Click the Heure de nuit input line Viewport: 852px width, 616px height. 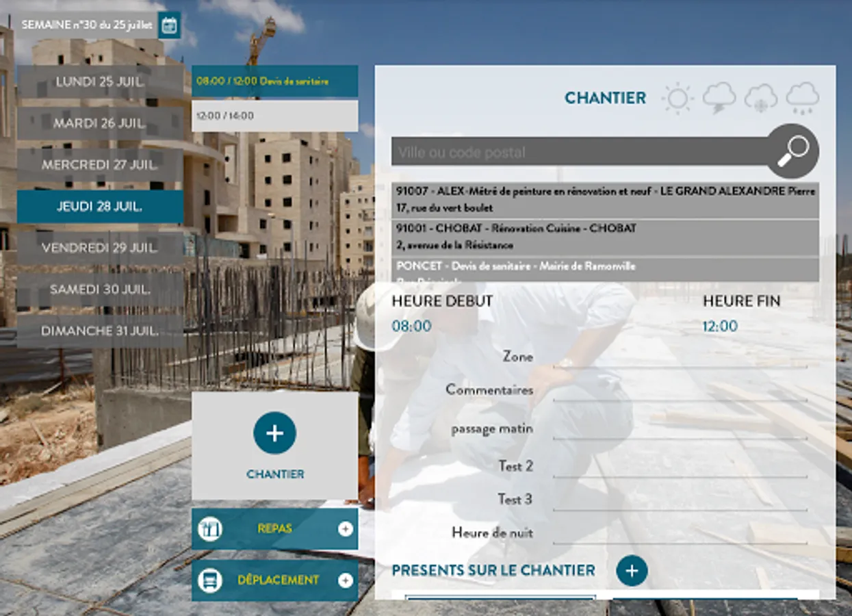click(x=680, y=535)
